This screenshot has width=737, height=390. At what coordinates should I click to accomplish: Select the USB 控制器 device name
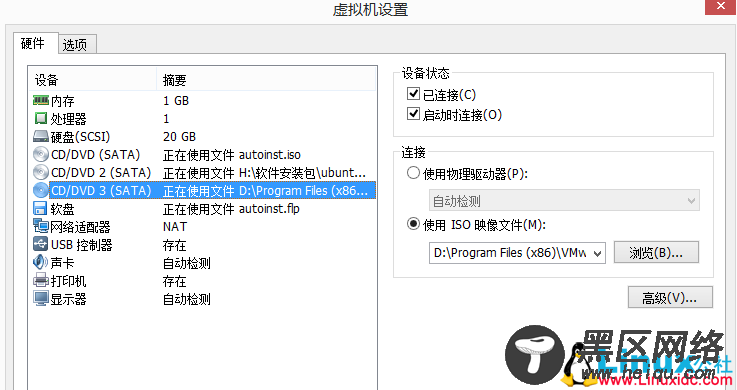click(82, 245)
